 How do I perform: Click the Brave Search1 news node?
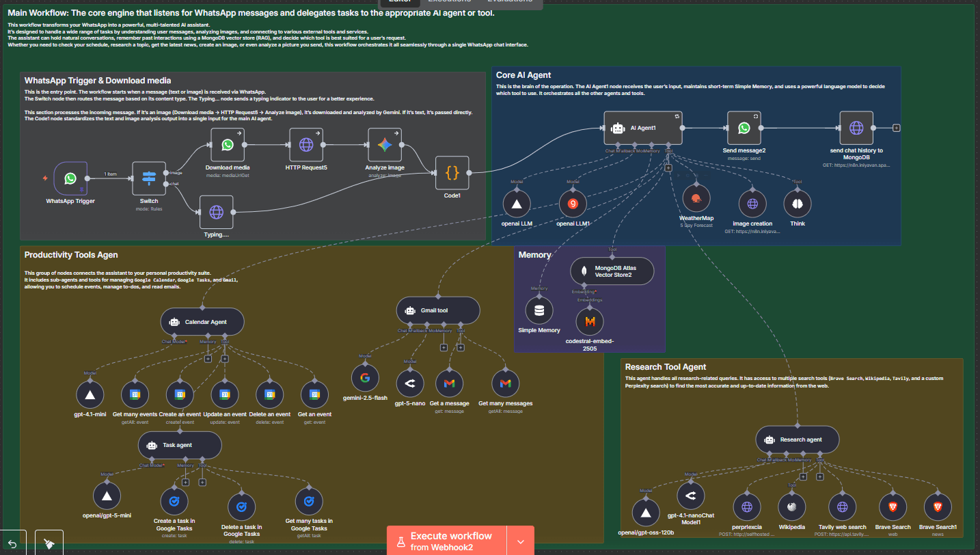coord(938,507)
